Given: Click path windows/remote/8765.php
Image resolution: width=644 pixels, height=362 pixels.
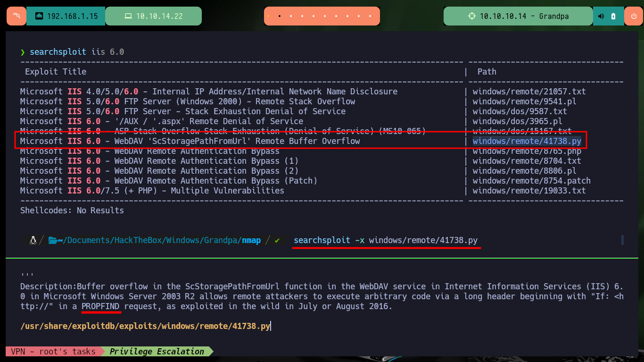Looking at the screenshot, I should (x=527, y=151).
